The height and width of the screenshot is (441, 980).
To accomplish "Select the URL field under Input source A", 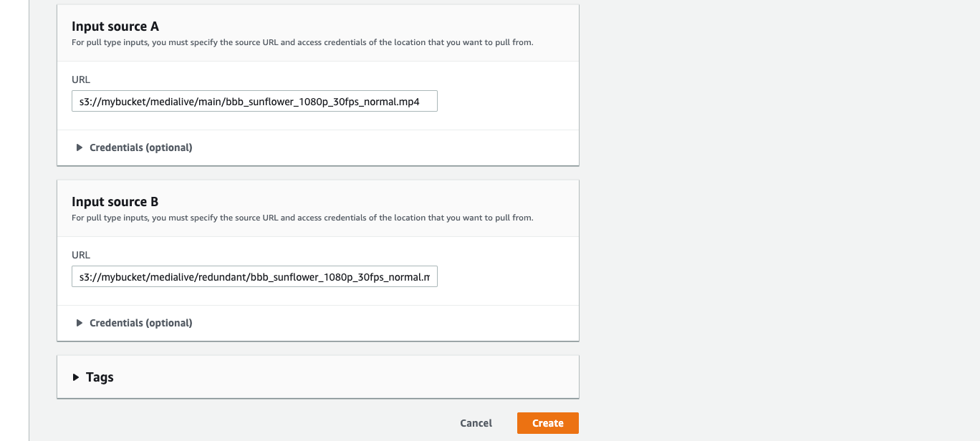I will tap(254, 101).
